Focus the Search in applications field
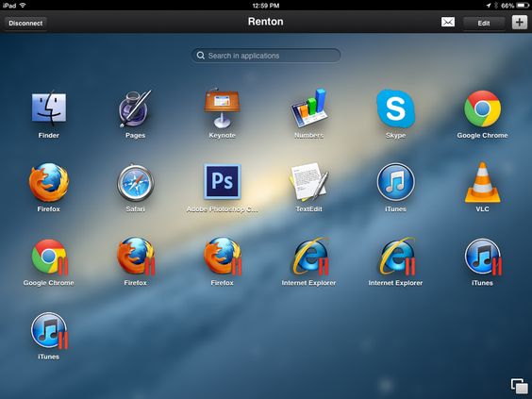The image size is (532, 399). point(266,56)
